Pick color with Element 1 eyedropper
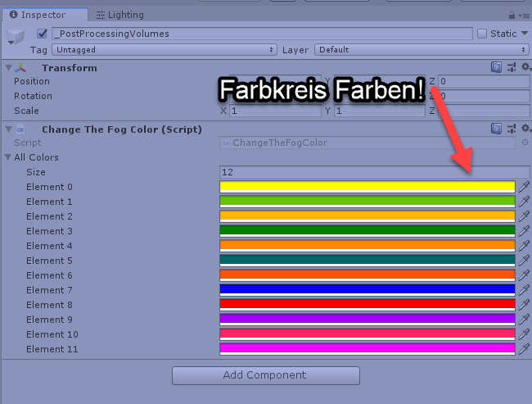This screenshot has width=532, height=404. (524, 201)
